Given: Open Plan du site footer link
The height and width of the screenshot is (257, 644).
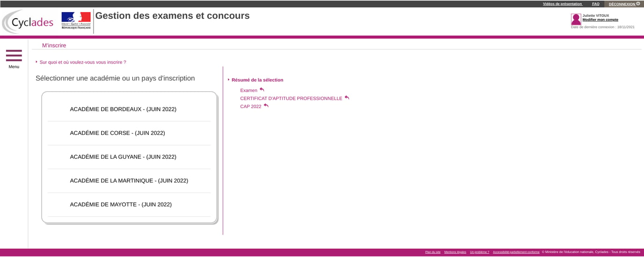Looking at the screenshot, I should point(433,252).
